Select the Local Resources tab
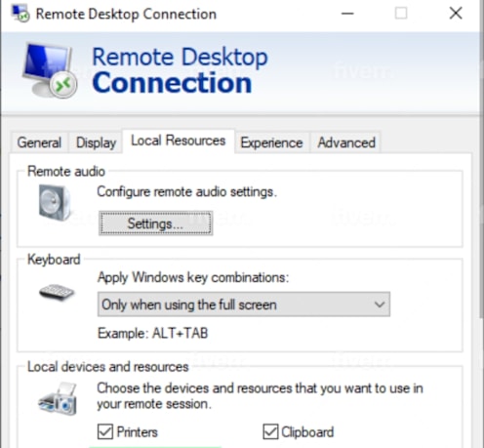 coord(179,141)
